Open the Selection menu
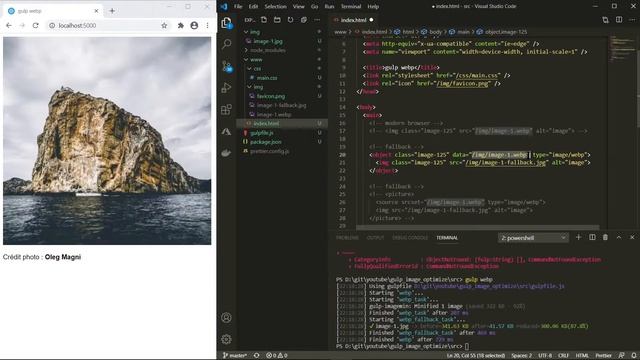The height and width of the screenshot is (360, 640). (276, 7)
